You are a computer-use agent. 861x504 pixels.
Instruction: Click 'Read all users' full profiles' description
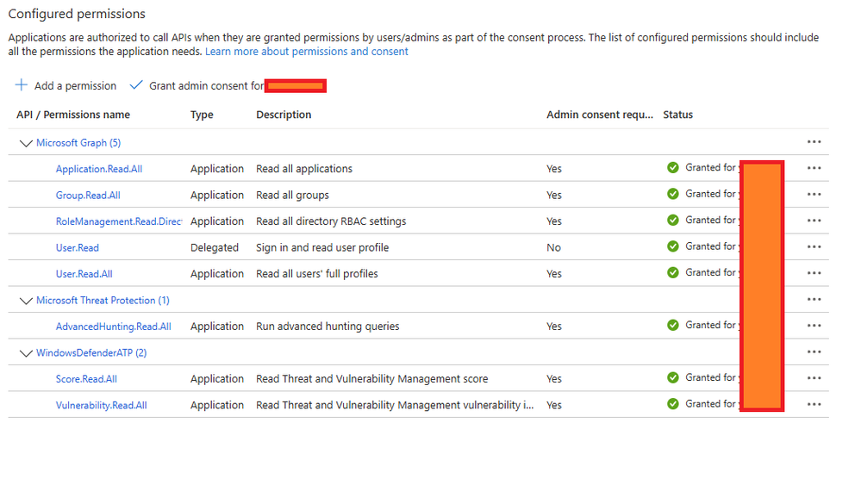(317, 273)
